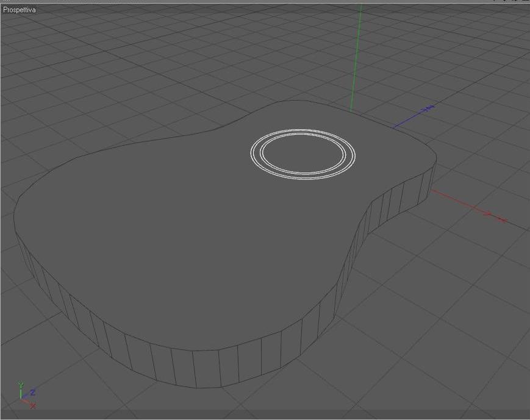Click the dark status strip below viewport
Viewport: 530px width, 420px height.
[x=265, y=415]
